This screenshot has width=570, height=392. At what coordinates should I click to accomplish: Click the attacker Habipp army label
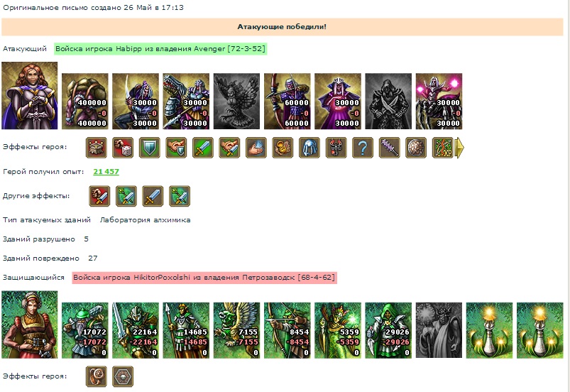(x=160, y=49)
